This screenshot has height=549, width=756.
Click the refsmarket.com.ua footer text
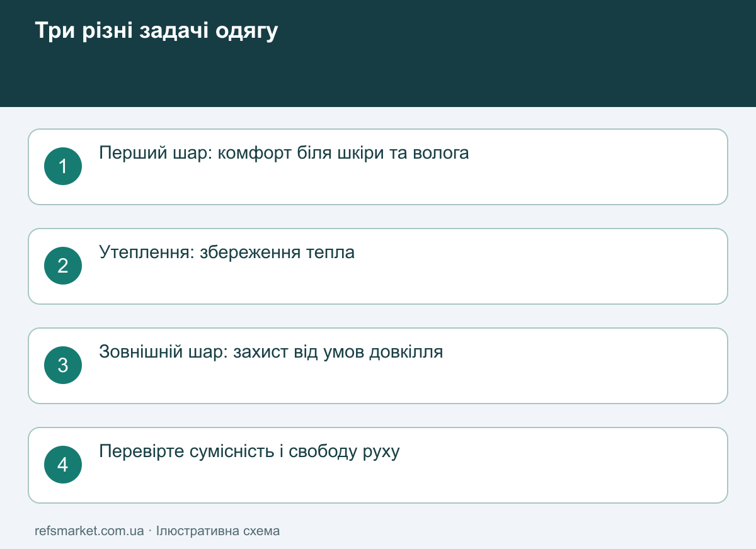89,531
